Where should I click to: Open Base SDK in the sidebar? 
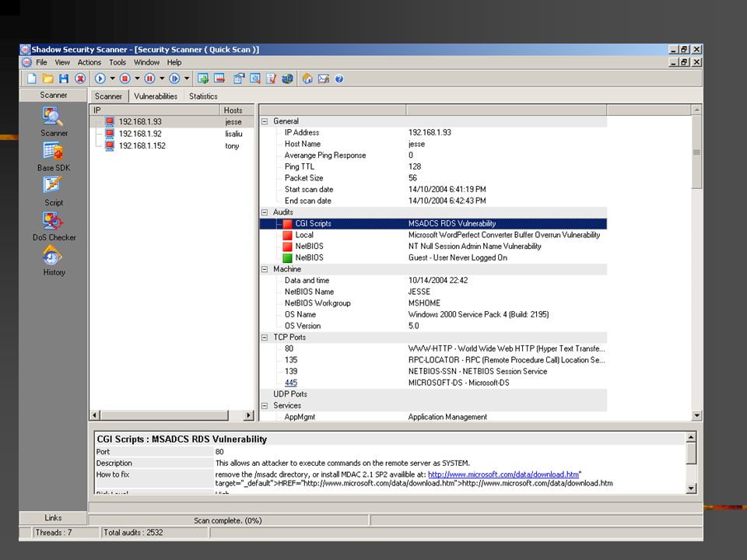point(52,152)
